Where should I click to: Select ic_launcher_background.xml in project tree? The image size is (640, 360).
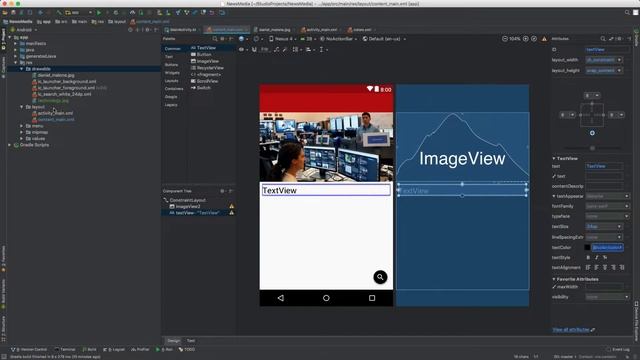tap(64, 82)
